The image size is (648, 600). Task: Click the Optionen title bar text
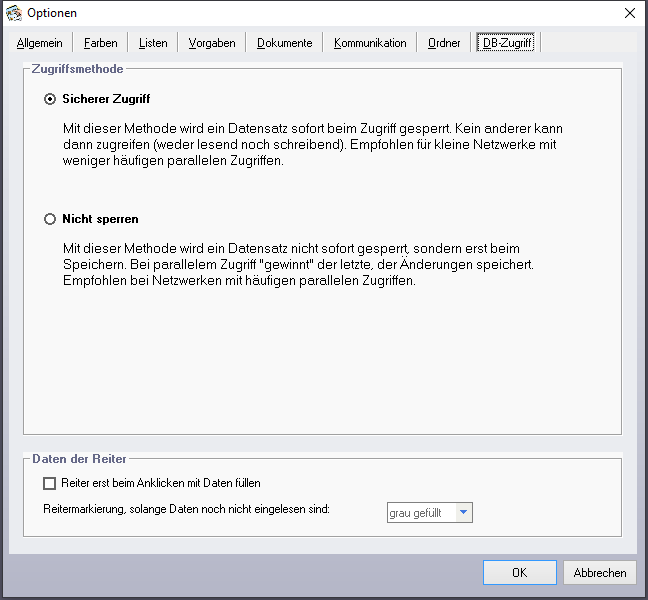coord(52,13)
